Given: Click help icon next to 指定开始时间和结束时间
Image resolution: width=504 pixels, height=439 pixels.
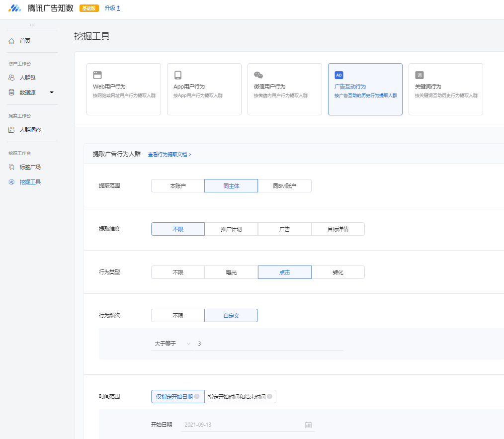Looking at the screenshot, I should point(270,396).
